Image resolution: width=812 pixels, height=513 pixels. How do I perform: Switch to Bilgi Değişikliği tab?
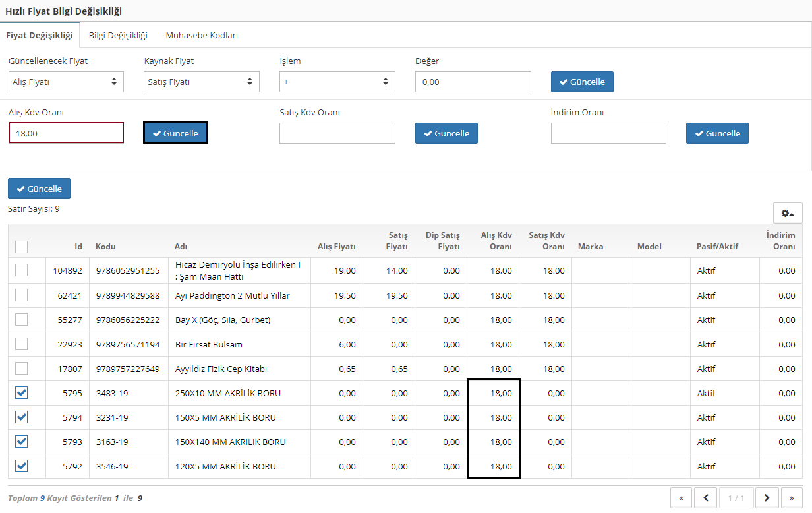coord(118,36)
